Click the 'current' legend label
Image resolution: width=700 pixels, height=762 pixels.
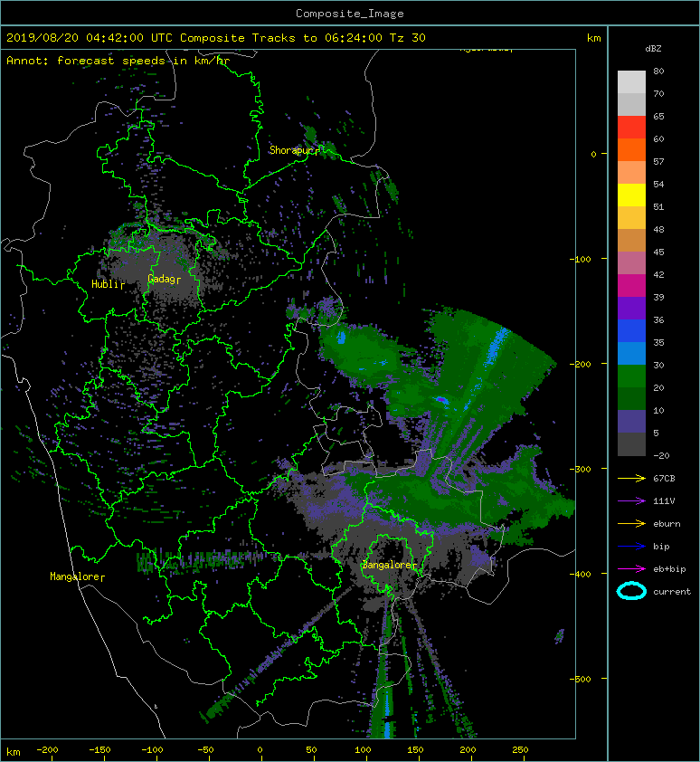[672, 592]
